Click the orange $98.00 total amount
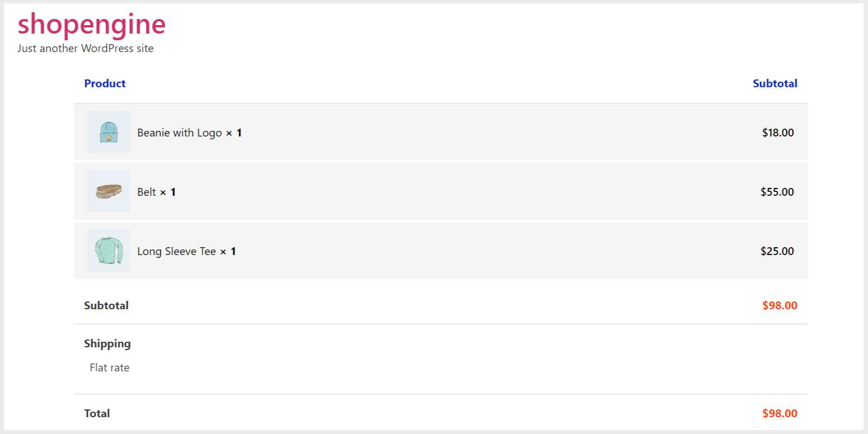The image size is (868, 434). [x=780, y=413]
